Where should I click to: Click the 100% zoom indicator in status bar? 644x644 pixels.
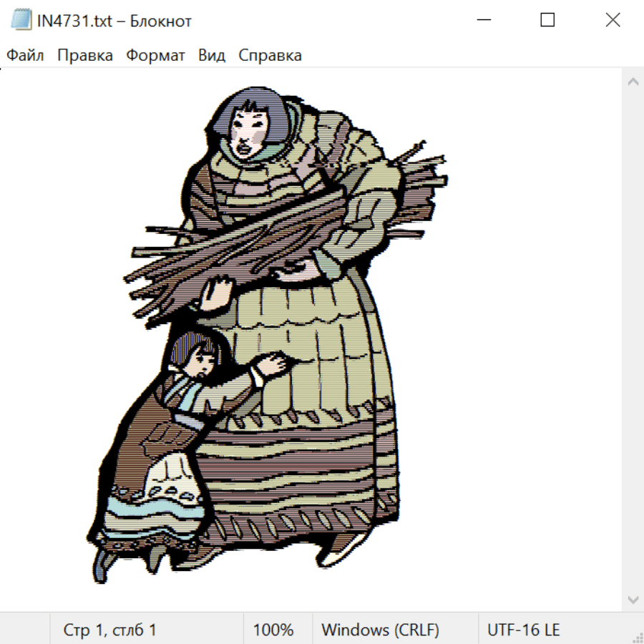point(273,630)
